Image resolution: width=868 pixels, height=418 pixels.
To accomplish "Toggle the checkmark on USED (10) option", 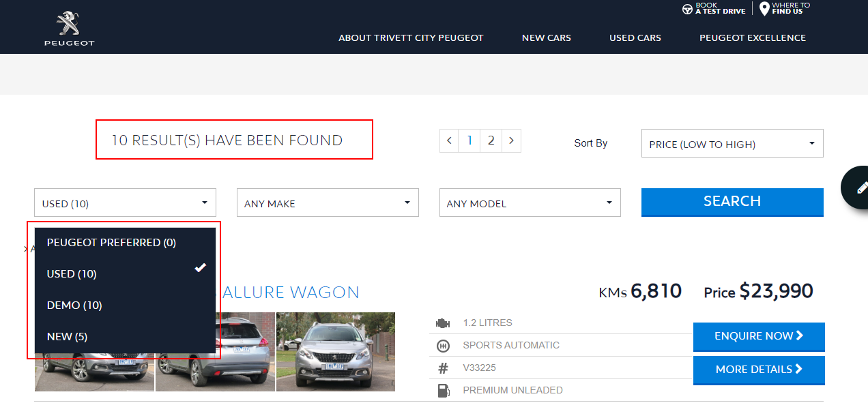I will [x=199, y=268].
